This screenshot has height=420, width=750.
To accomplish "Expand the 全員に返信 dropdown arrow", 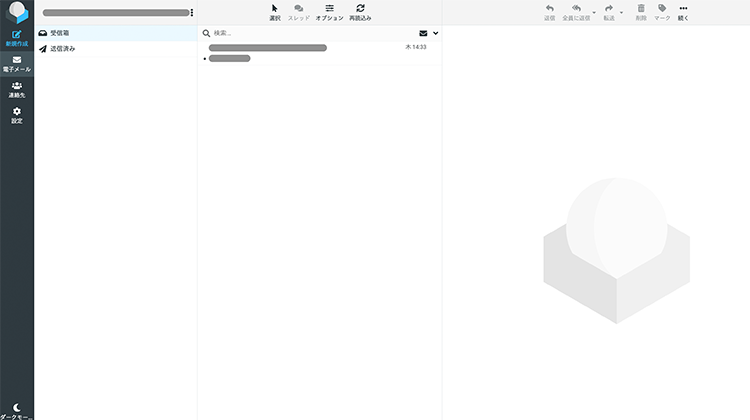I will pyautogui.click(x=594, y=13).
